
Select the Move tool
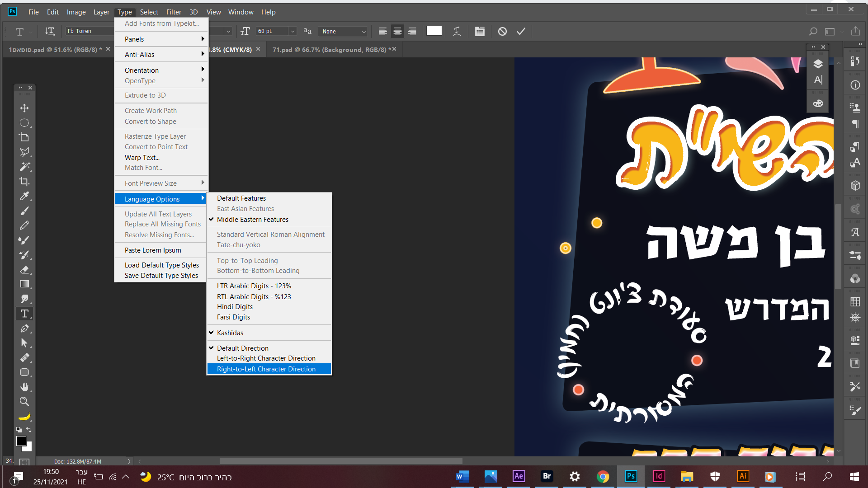pyautogui.click(x=24, y=108)
